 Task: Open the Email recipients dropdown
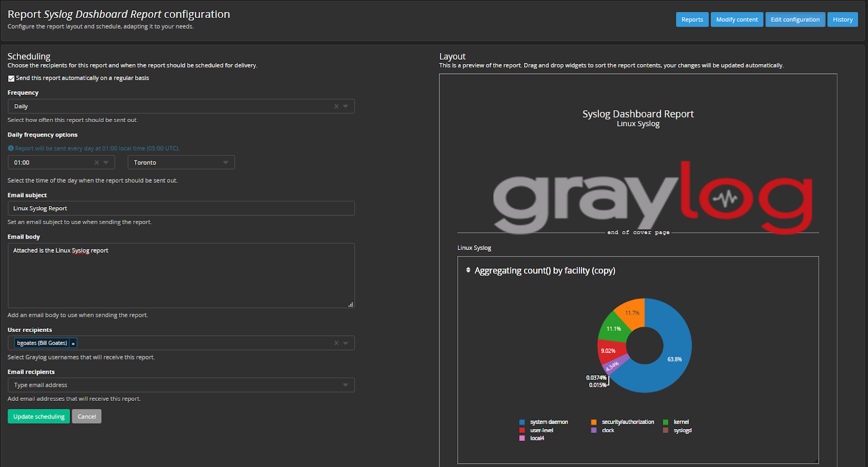coord(346,385)
